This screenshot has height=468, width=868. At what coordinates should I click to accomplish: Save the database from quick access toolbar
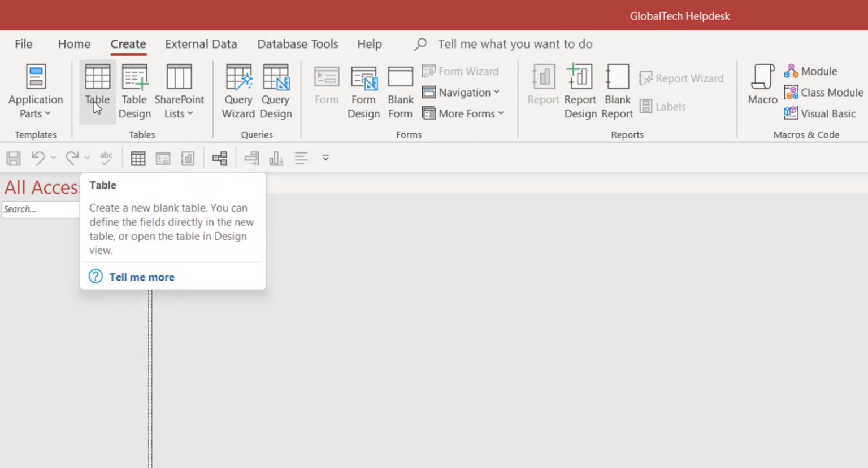(13, 158)
